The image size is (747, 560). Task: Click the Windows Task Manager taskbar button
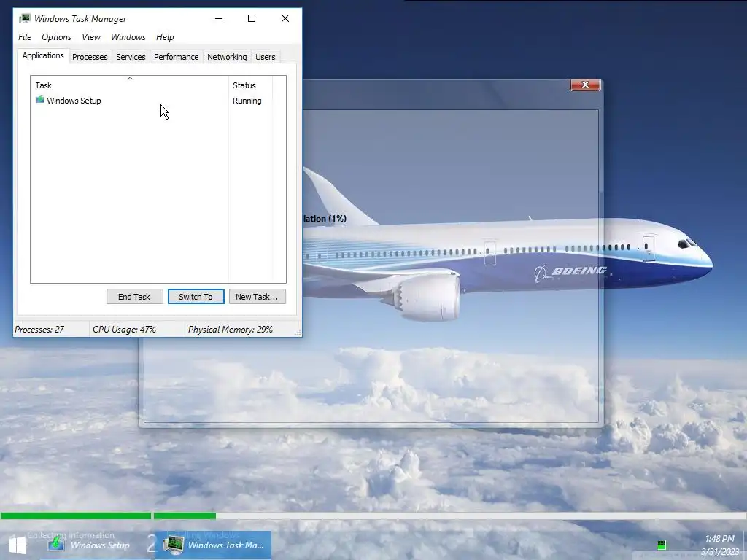pos(214,545)
